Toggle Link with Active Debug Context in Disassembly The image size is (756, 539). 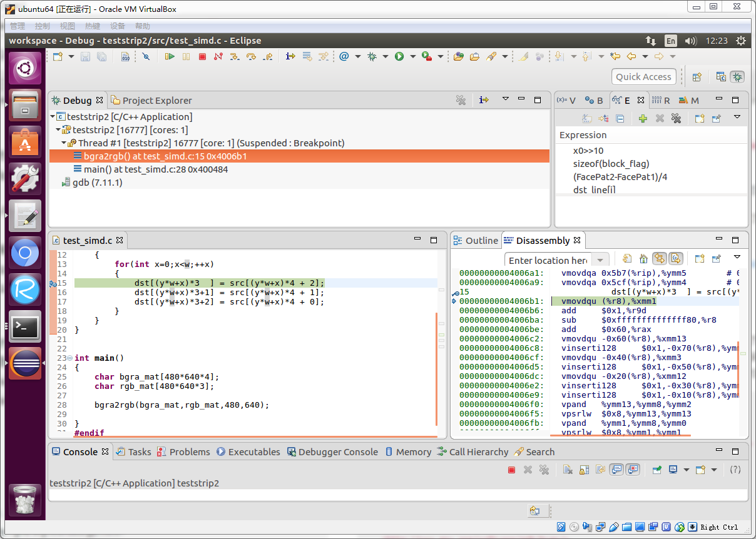point(660,259)
